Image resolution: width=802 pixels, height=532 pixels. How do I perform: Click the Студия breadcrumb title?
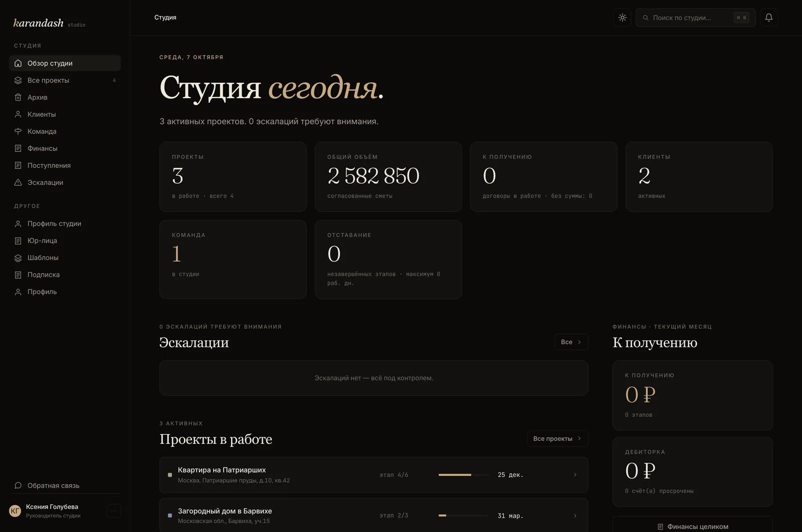[165, 18]
